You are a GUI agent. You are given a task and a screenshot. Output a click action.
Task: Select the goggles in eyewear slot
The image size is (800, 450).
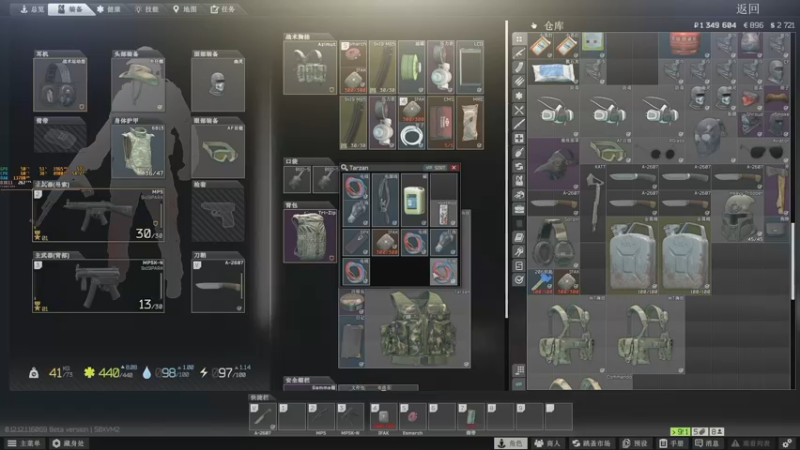pos(218,151)
